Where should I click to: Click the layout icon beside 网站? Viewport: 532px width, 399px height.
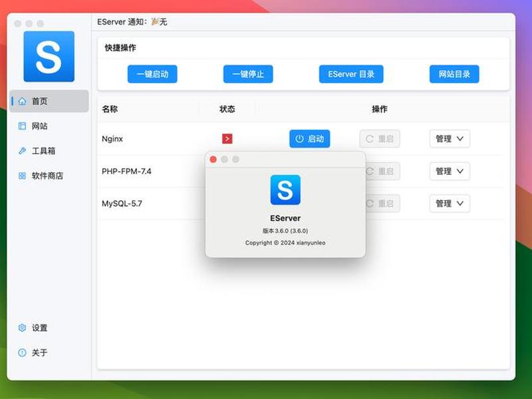pos(22,126)
